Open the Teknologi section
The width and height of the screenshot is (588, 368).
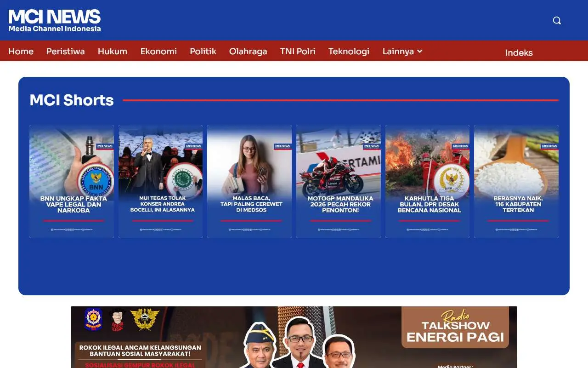click(x=349, y=52)
